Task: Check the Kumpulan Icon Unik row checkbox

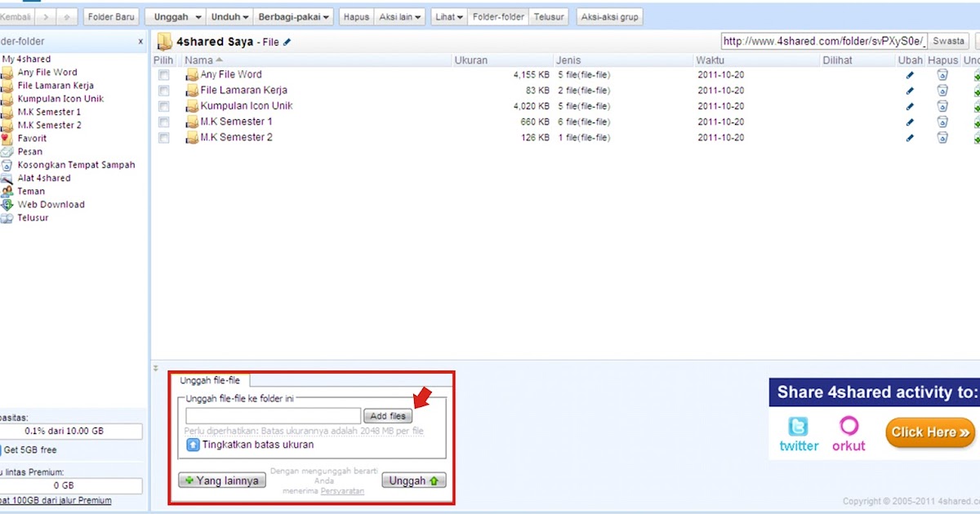Action: (164, 106)
